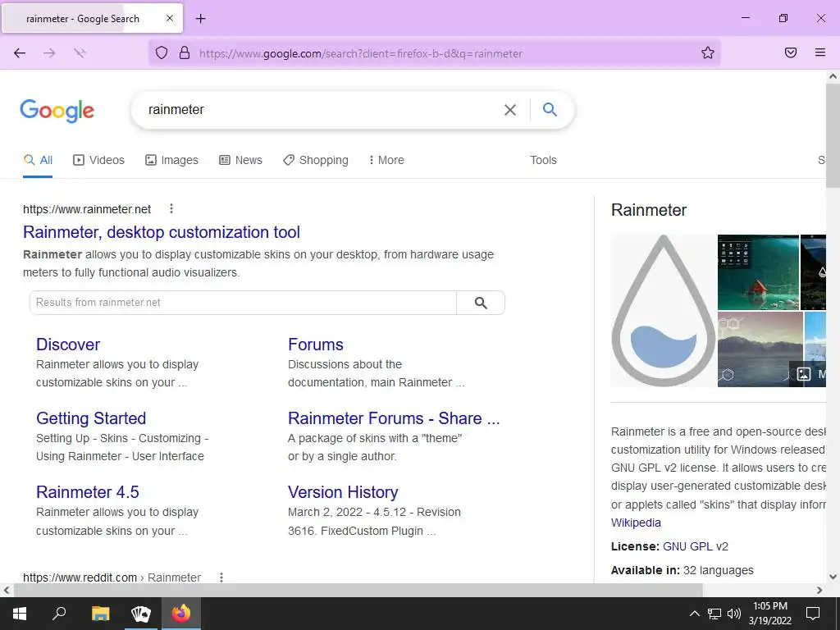Screen dimensions: 840x630
Task: Open network status tray icon
Action: click(714, 614)
